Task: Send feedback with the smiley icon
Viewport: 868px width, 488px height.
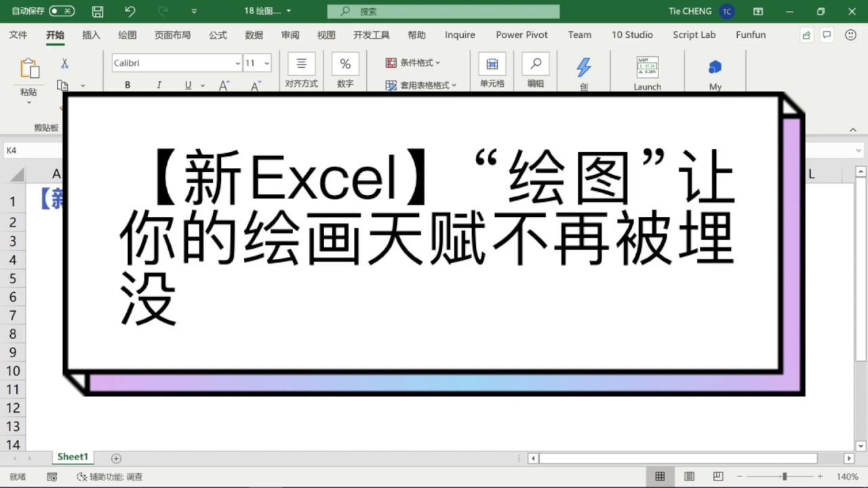Action: click(850, 35)
